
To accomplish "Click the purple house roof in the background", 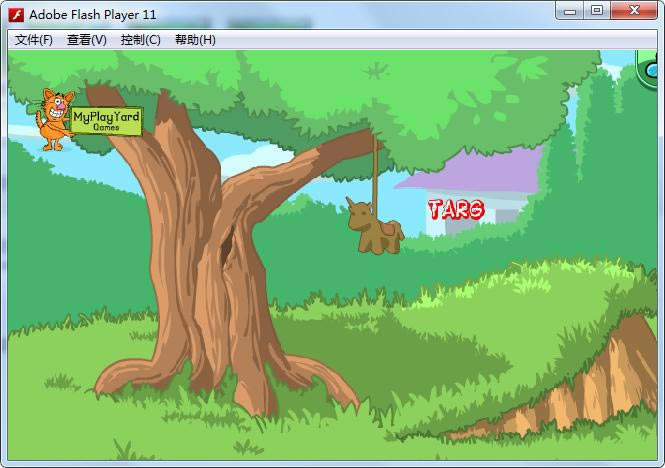I will (470, 170).
